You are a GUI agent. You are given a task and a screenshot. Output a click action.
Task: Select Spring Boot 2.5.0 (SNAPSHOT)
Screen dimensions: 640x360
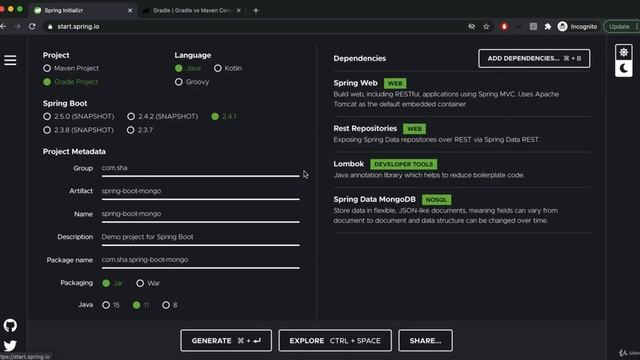point(47,116)
